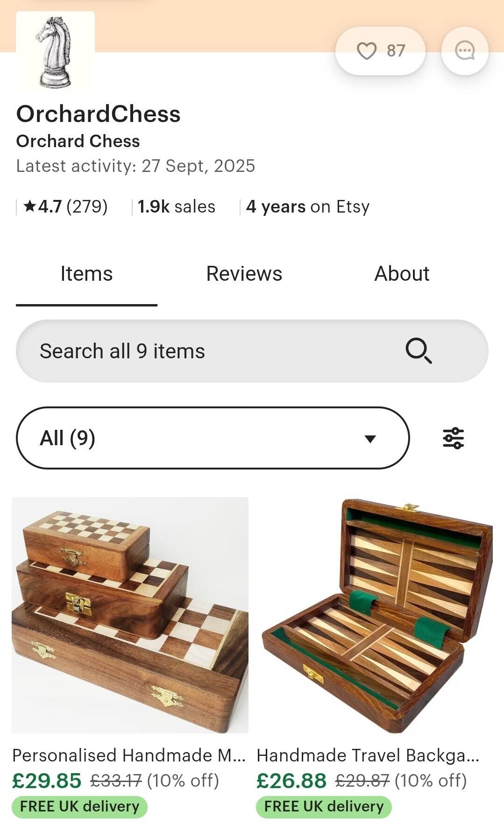The image size is (504, 825).
Task: Click the star rating 4.7 (279)
Action: (x=65, y=206)
